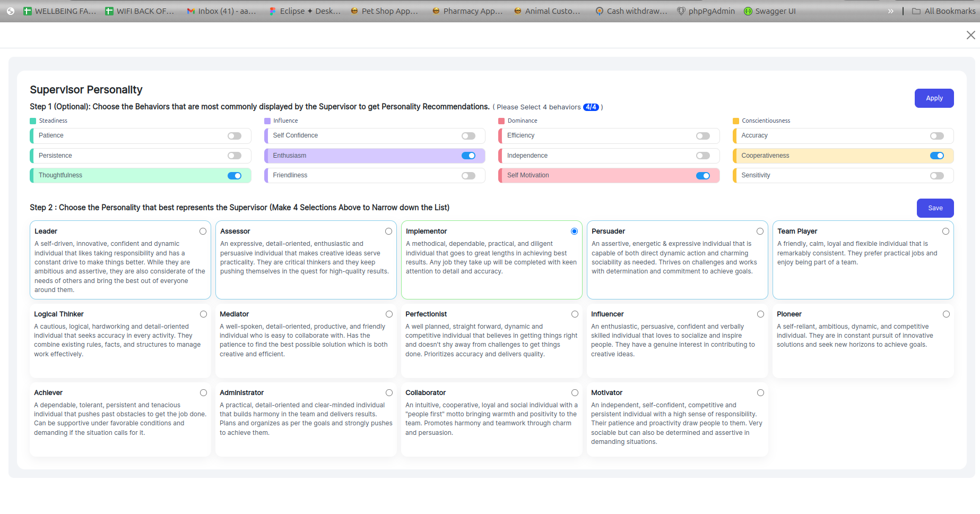This screenshot has width=980, height=514.
Task: Turn off the Enthusiasm toggle
Action: 469,156
